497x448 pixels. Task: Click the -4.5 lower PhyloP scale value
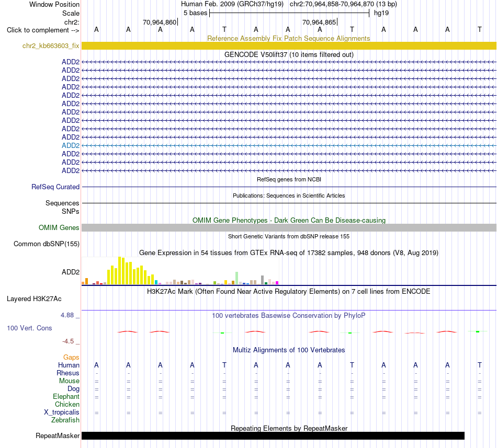tap(68, 341)
